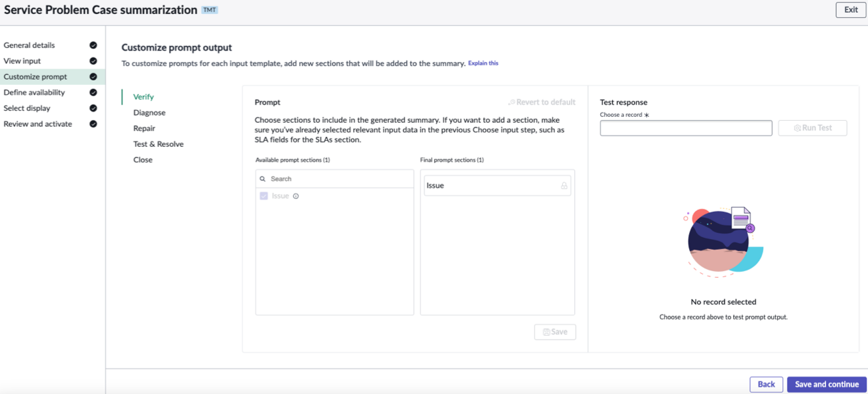Click the search magnifier icon in available sections

coord(263,179)
